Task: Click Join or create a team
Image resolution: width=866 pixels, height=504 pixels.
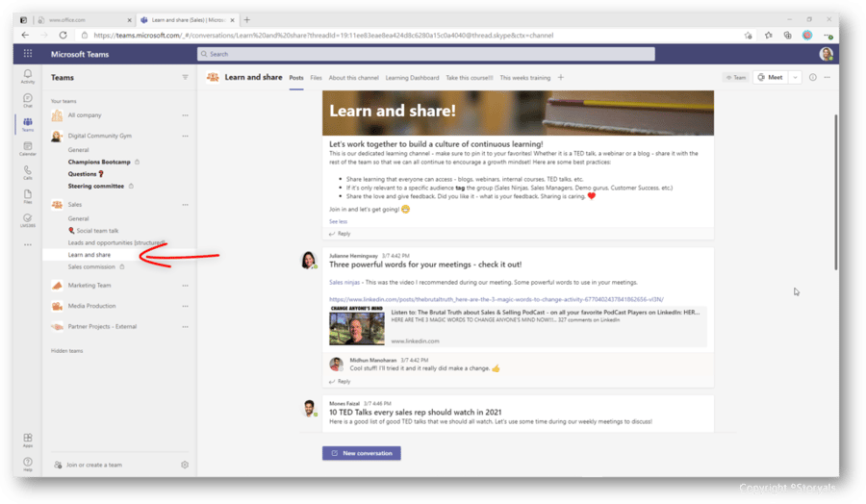Action: pyautogui.click(x=89, y=465)
